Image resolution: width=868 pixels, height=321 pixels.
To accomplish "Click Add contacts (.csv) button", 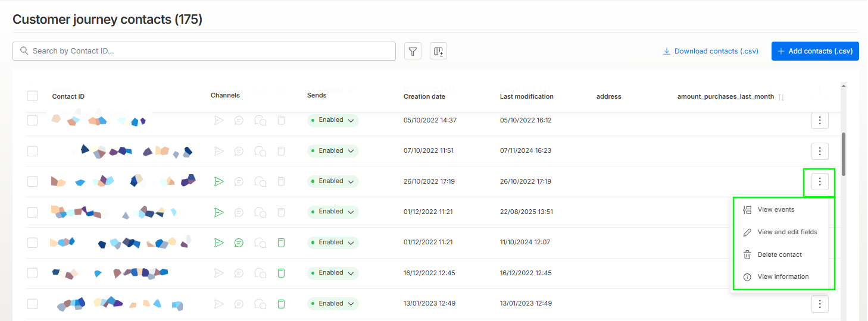I will [x=815, y=51].
